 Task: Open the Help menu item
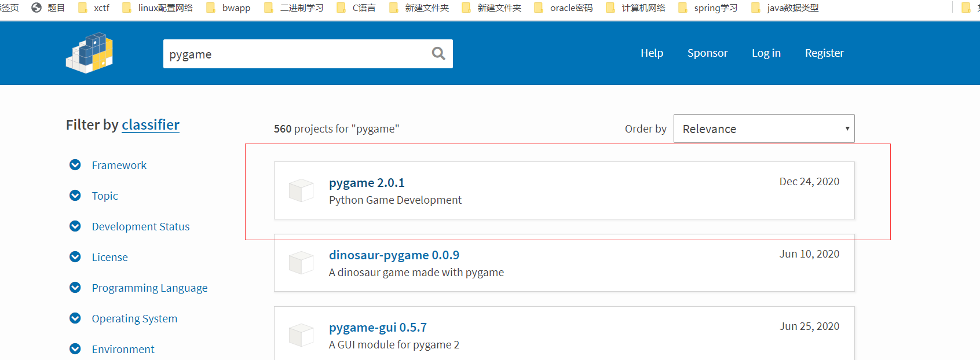point(652,53)
